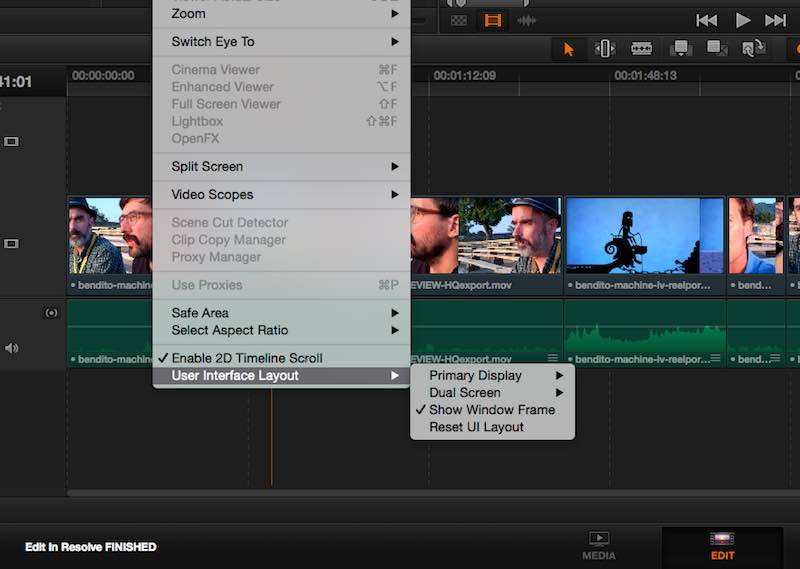Image resolution: width=800 pixels, height=569 pixels.
Task: Click the 00:00:00:00 timecode on ruler
Action: click(x=103, y=76)
